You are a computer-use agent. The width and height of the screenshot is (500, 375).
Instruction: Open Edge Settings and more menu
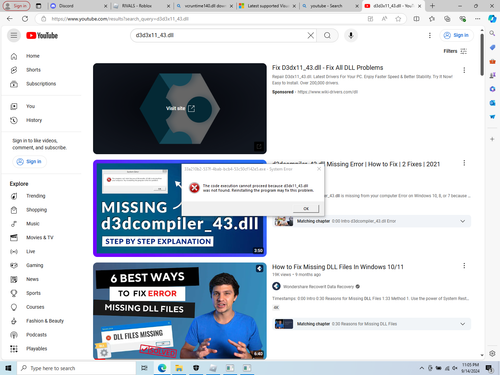click(477, 19)
